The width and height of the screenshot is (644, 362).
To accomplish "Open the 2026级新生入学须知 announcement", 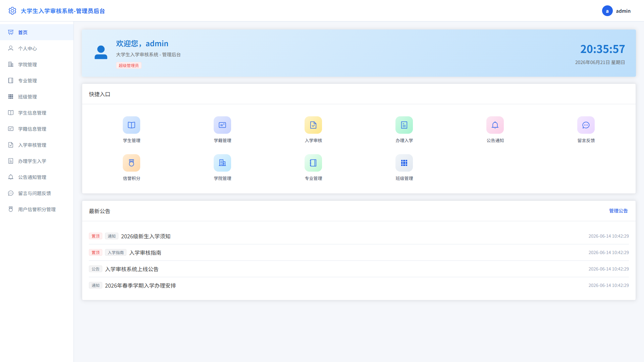I will coord(146,236).
